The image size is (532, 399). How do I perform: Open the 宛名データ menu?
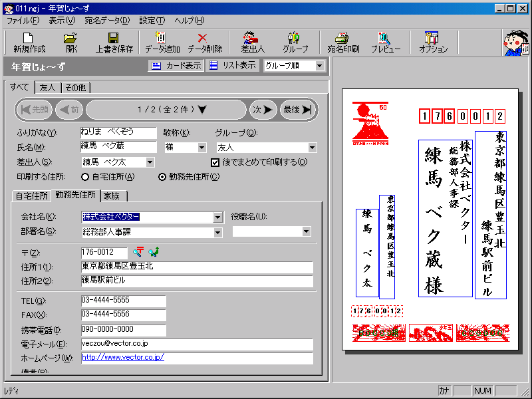pyautogui.click(x=107, y=21)
